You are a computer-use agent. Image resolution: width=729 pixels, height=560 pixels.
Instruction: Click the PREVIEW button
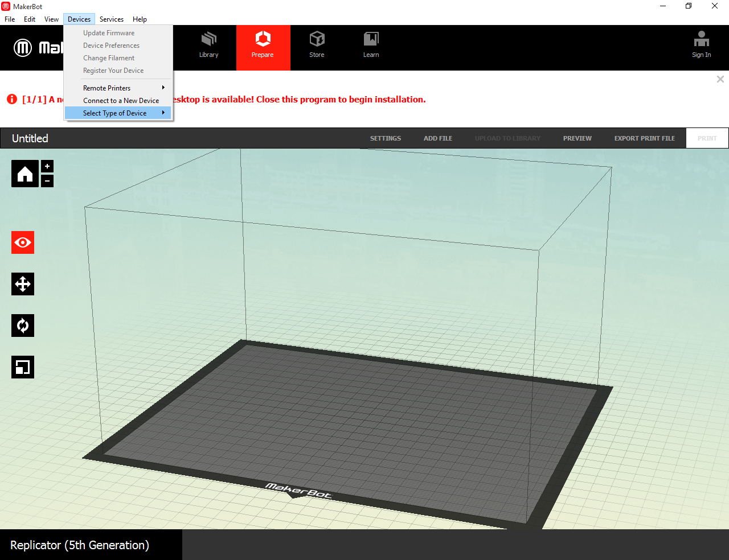(x=578, y=138)
